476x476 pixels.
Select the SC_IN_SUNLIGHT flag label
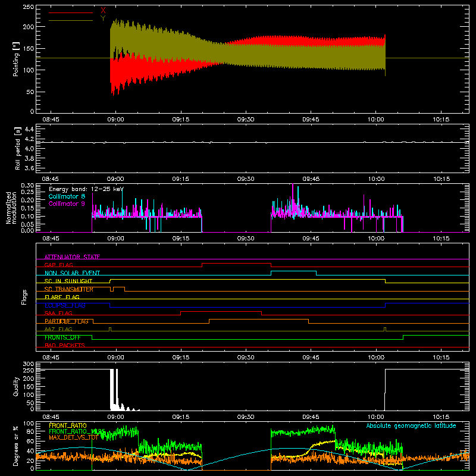pos(68,281)
